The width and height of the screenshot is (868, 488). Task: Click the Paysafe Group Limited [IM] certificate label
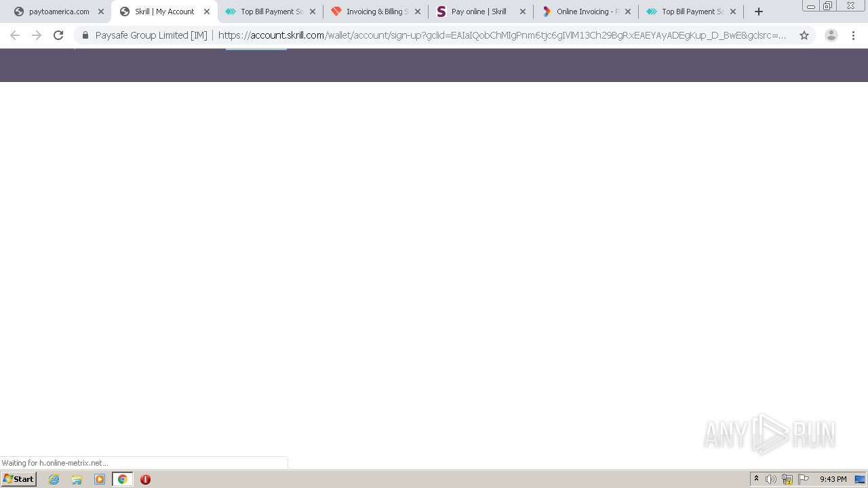[151, 35]
